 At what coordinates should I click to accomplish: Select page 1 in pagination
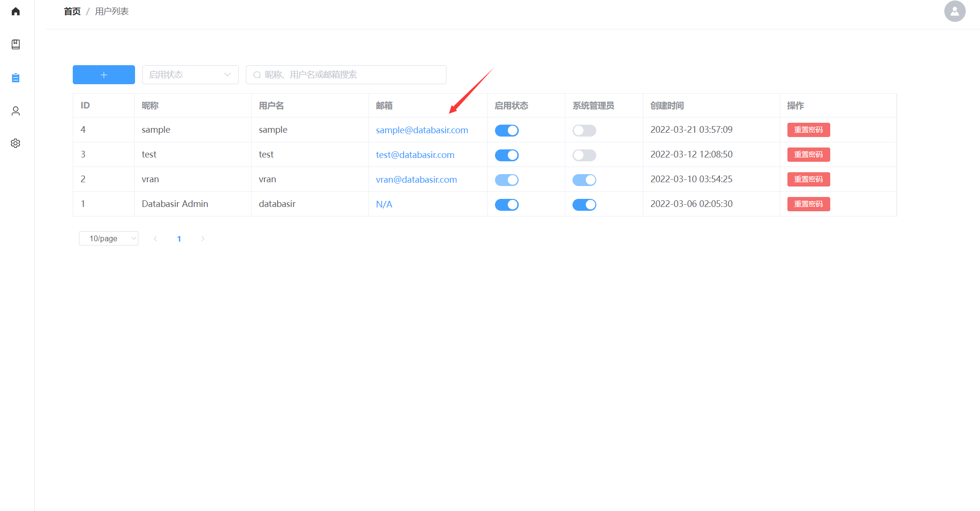[179, 239]
